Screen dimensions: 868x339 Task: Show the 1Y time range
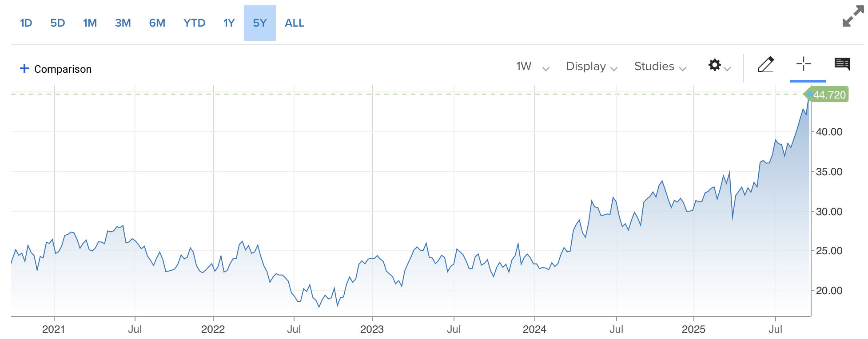(x=229, y=23)
